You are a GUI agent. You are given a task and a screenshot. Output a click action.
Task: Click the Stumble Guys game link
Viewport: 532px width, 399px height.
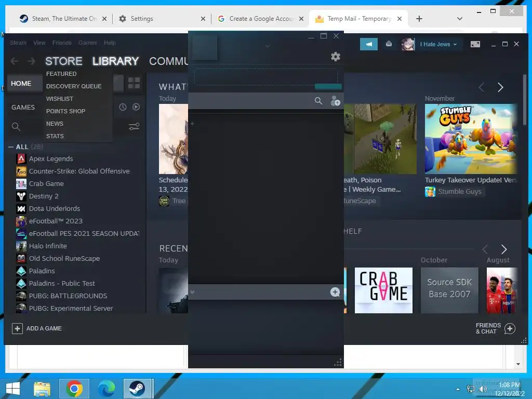[x=459, y=191]
